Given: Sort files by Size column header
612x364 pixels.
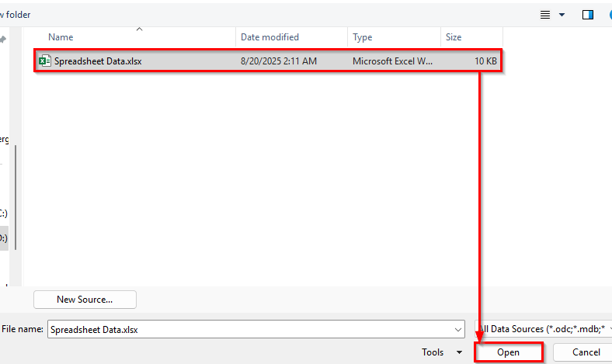Looking at the screenshot, I should click(454, 37).
